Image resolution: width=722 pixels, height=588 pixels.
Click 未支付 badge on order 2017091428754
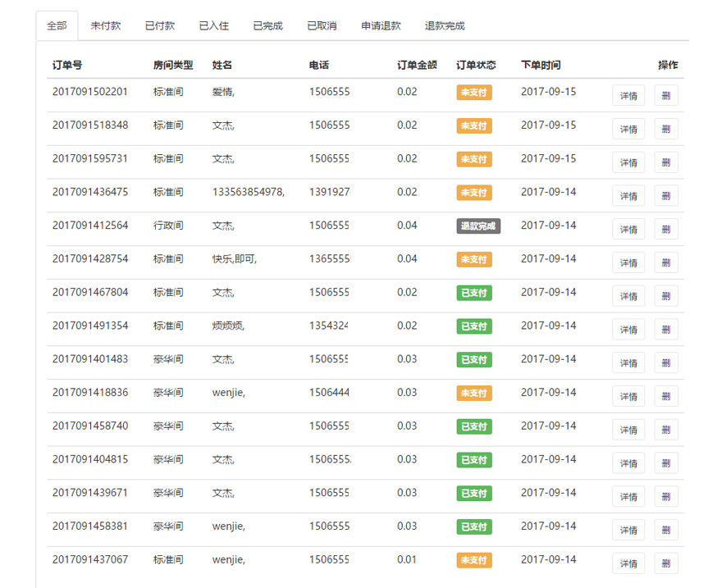pos(474,259)
